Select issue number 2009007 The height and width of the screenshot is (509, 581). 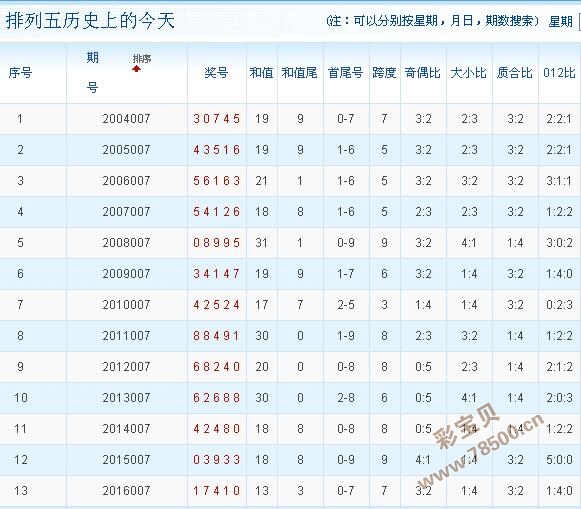(126, 274)
